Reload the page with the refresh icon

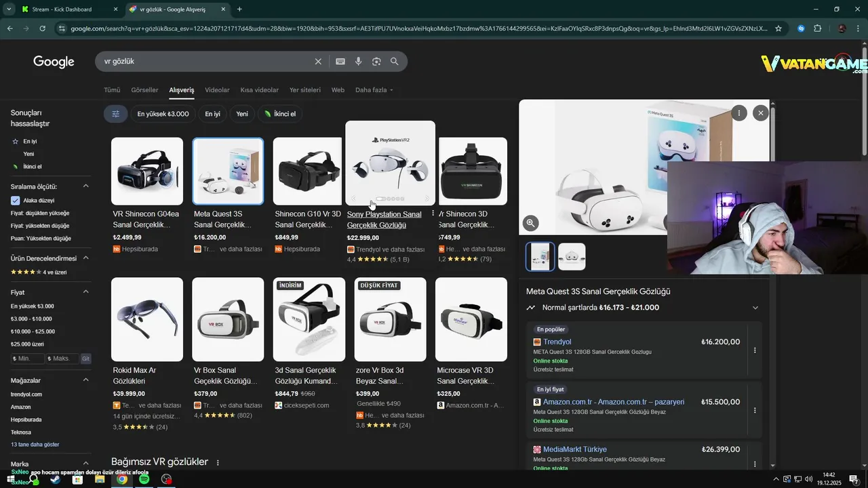[x=43, y=28]
